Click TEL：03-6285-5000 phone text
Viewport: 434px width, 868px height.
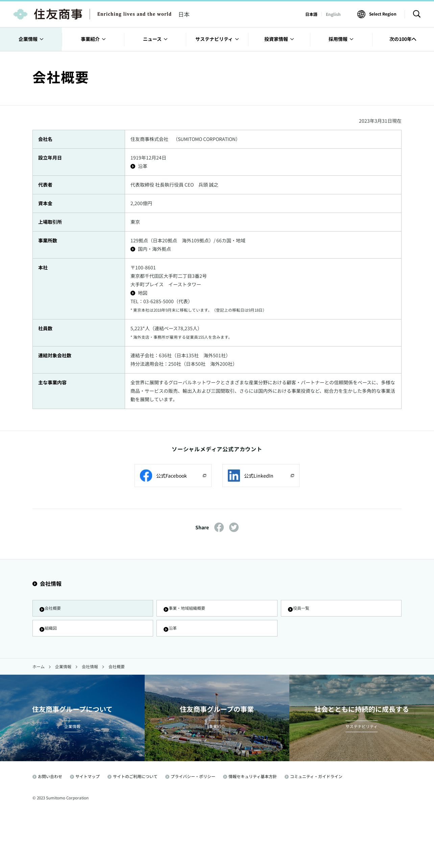(161, 302)
